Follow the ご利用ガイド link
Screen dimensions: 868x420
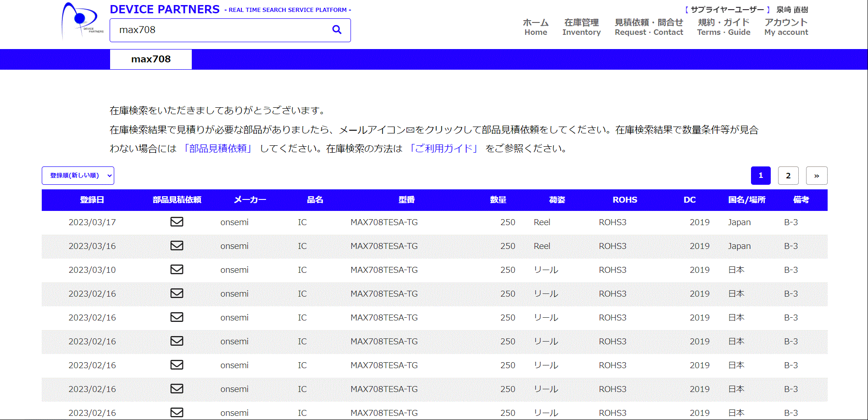443,149
